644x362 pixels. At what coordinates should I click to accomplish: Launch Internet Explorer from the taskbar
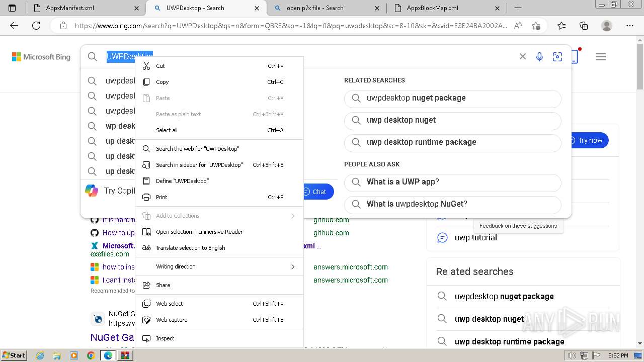coord(40,355)
